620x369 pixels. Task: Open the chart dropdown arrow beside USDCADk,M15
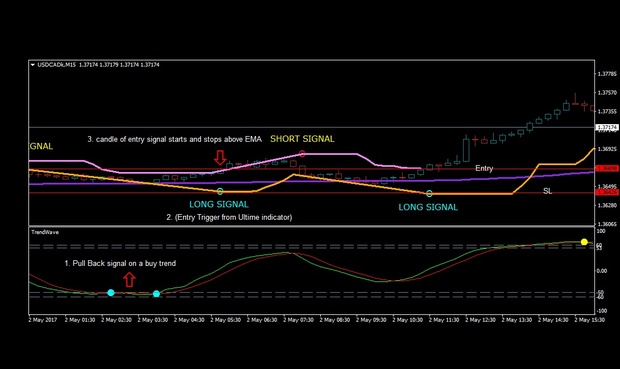(32, 64)
